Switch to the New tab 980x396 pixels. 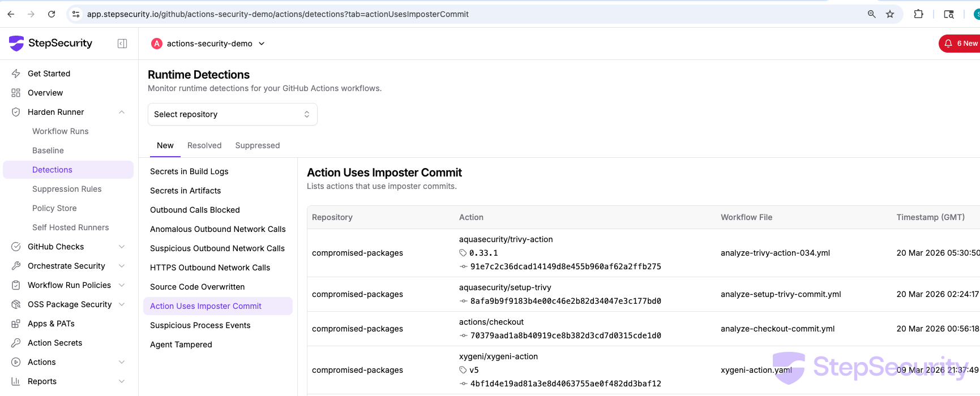[165, 145]
